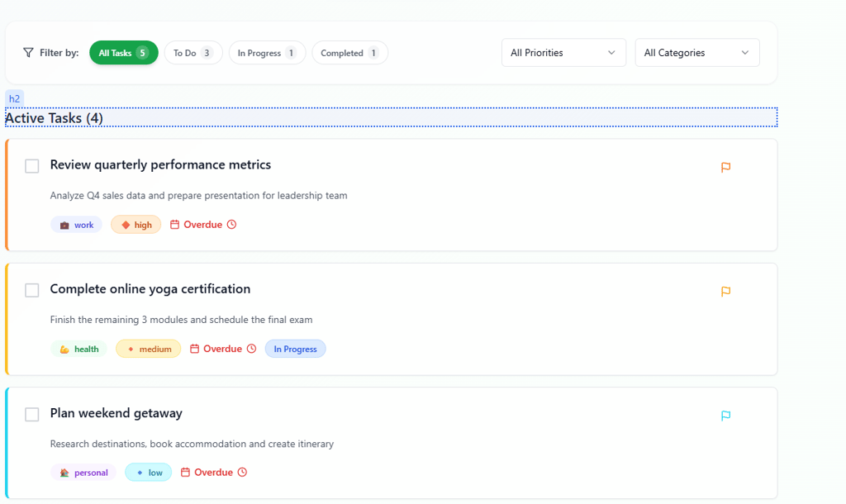Click the medium priority badge
Screen dimensions: 846x504
pyautogui.click(x=149, y=349)
